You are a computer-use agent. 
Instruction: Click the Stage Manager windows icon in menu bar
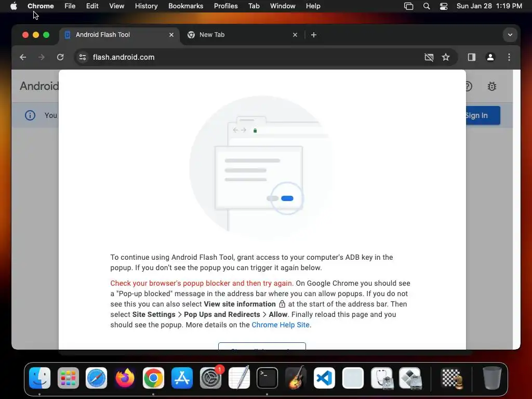tap(408, 6)
